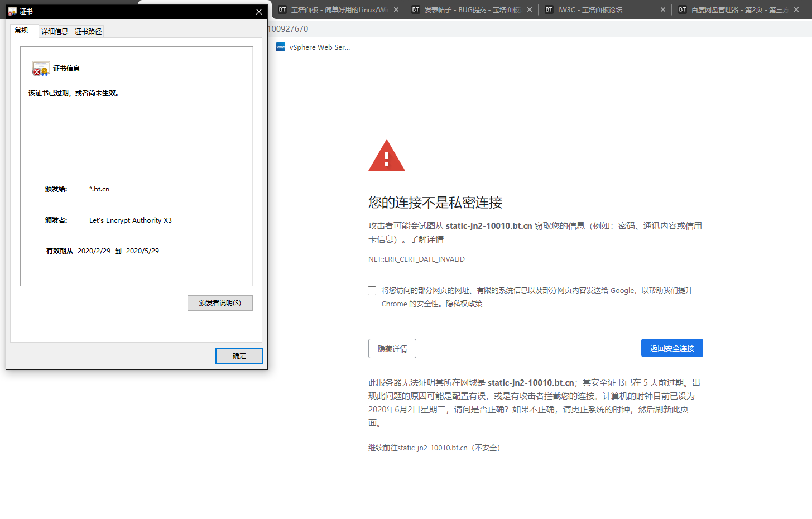Select the issued-to value *.bt.cn
The height and width of the screenshot is (519, 812).
coord(99,189)
